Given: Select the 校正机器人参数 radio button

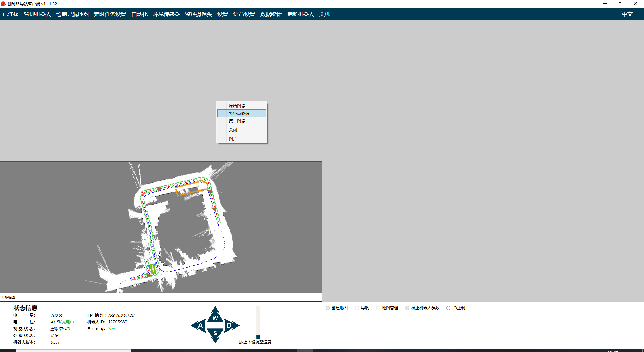Looking at the screenshot, I should pos(407,308).
